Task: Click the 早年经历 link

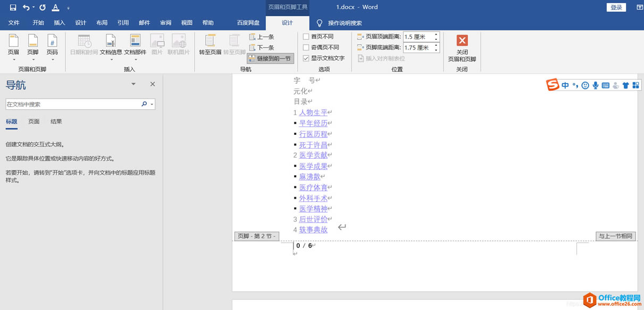Action: tap(313, 123)
